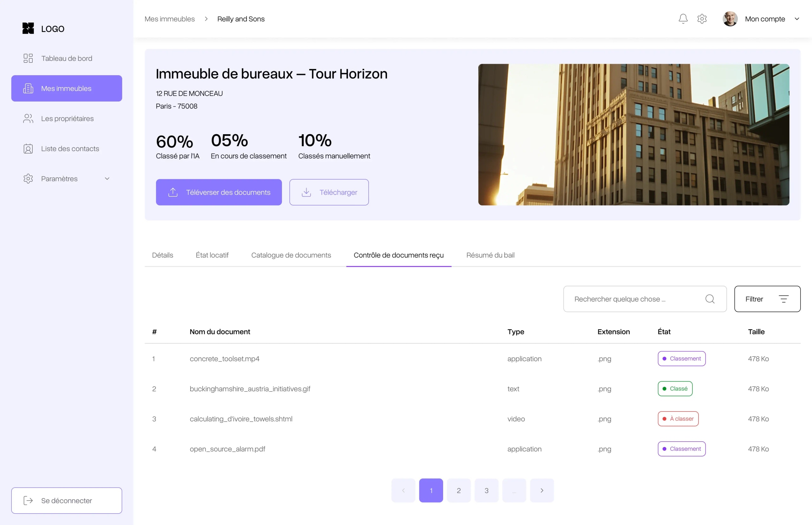Click the Paramètres gear icon in sidebar
Image resolution: width=812 pixels, height=525 pixels.
pos(28,179)
